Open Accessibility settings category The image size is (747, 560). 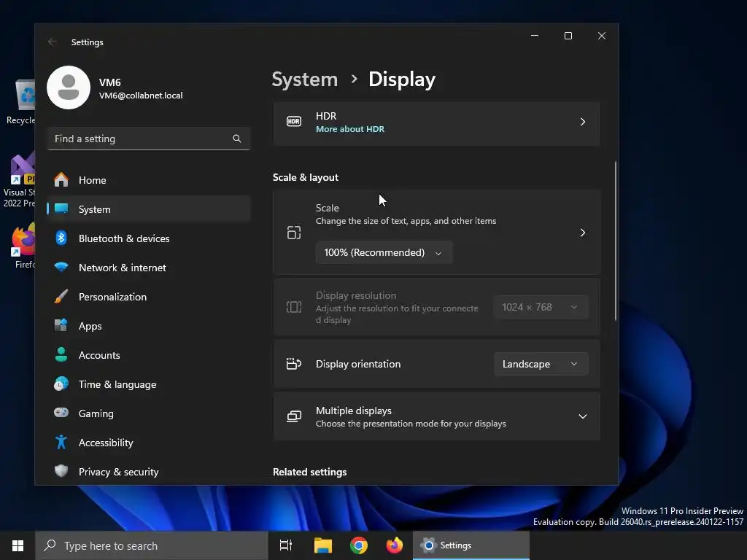click(149, 442)
